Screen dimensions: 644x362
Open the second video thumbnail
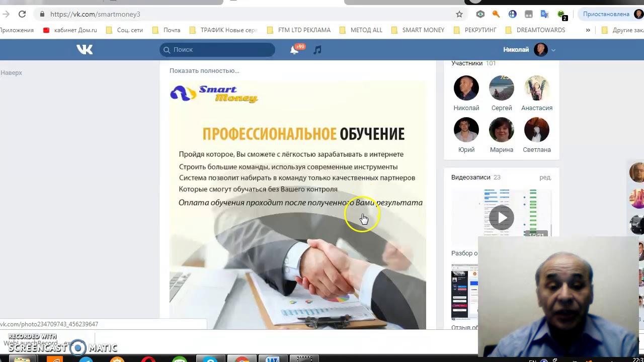point(464,292)
